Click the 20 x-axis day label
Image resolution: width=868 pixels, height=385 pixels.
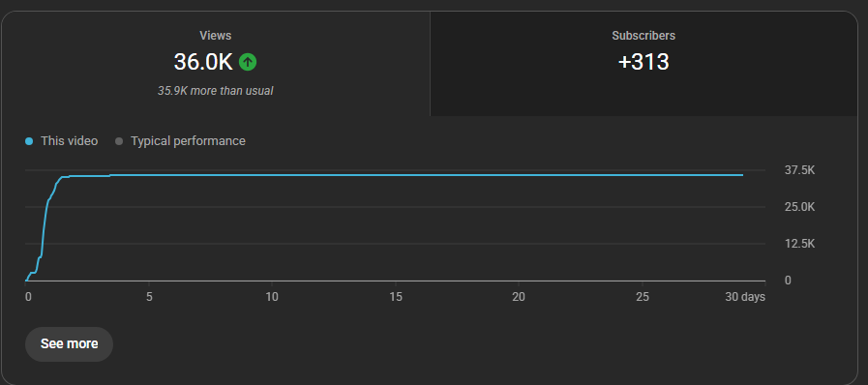518,297
